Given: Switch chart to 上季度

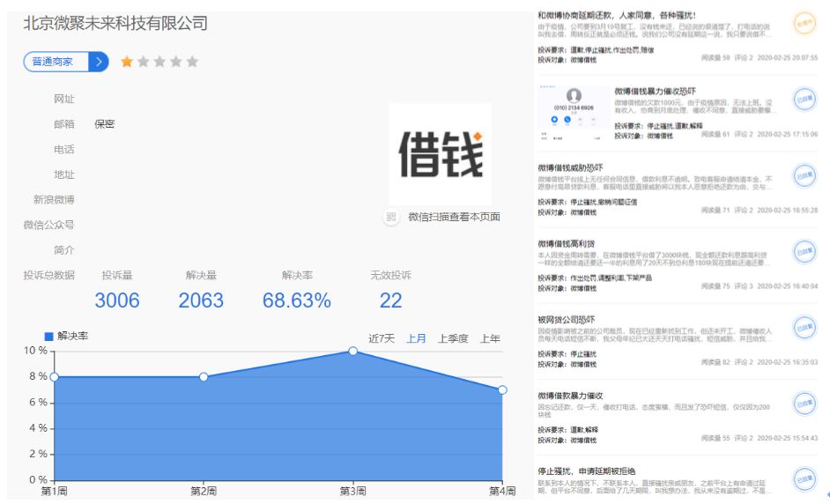Looking at the screenshot, I should point(453,338).
